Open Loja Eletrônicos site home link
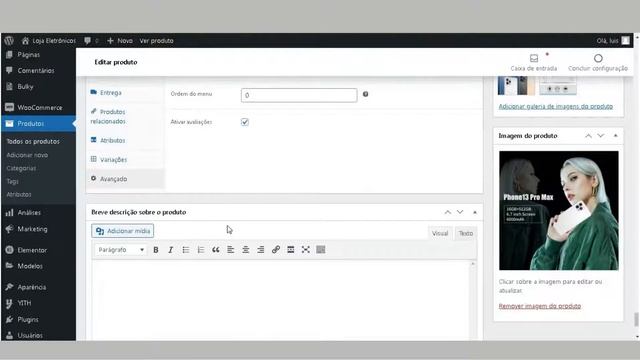640x360 pixels. pyautogui.click(x=49, y=41)
